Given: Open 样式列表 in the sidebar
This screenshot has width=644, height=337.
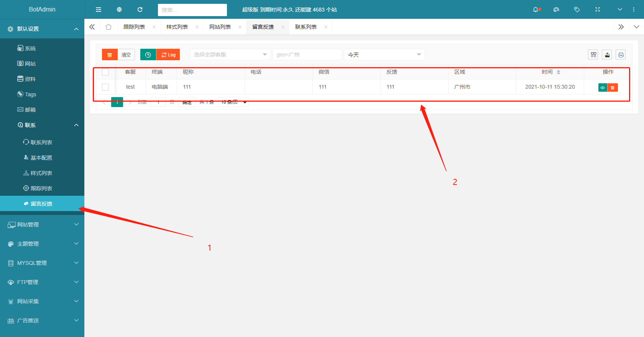Looking at the screenshot, I should tap(42, 173).
